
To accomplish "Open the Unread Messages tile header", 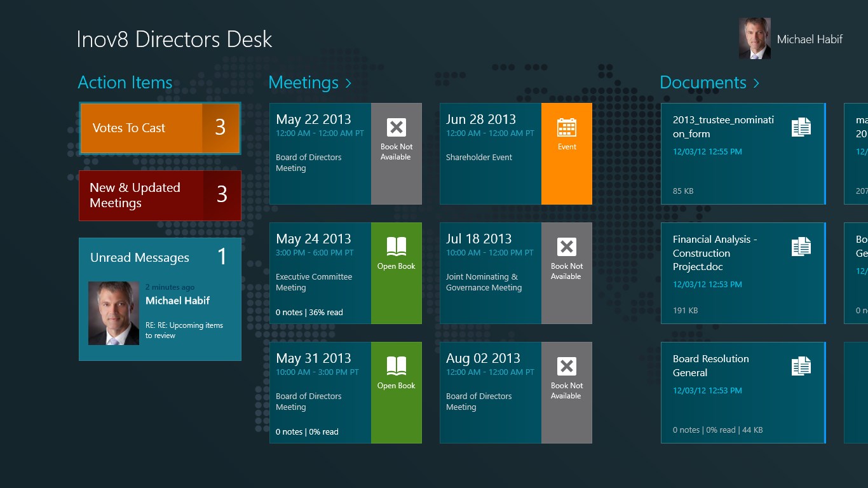I will [140, 257].
